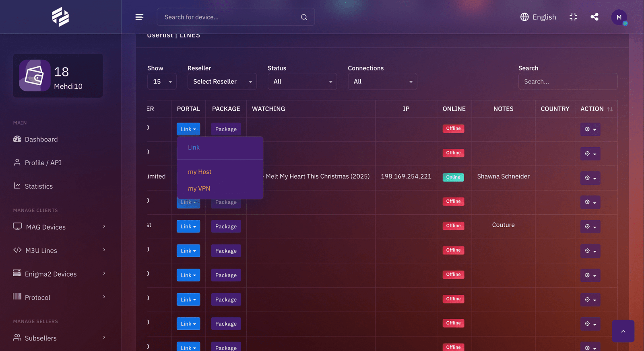Exit fullscreen with the compress icon

coord(574,17)
